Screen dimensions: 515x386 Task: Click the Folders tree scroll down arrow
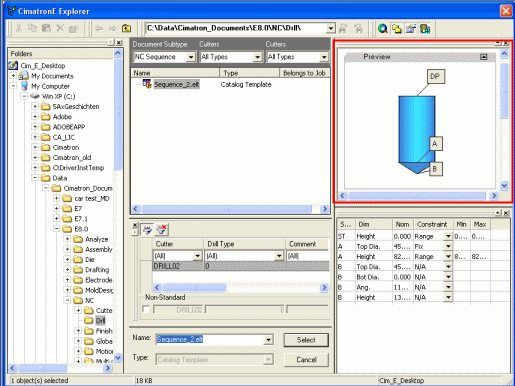(x=118, y=358)
